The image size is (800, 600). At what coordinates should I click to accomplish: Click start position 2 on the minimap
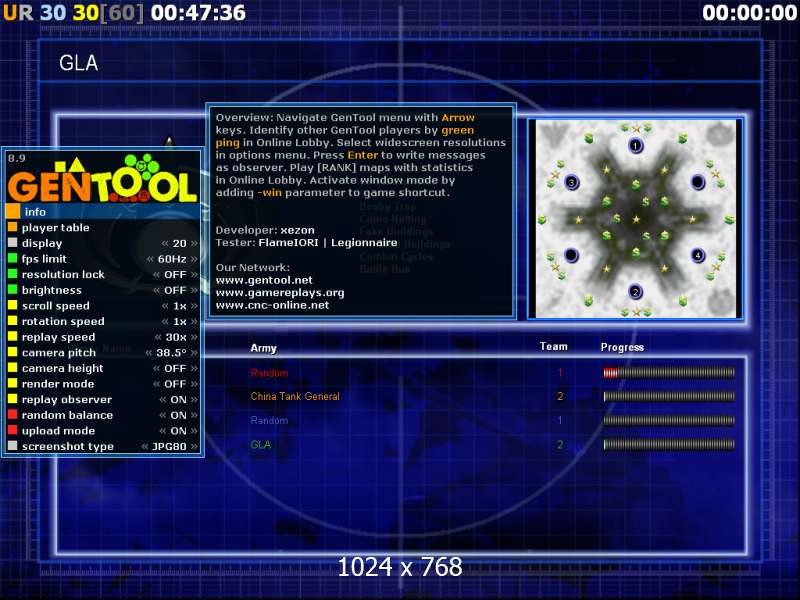pos(635,292)
